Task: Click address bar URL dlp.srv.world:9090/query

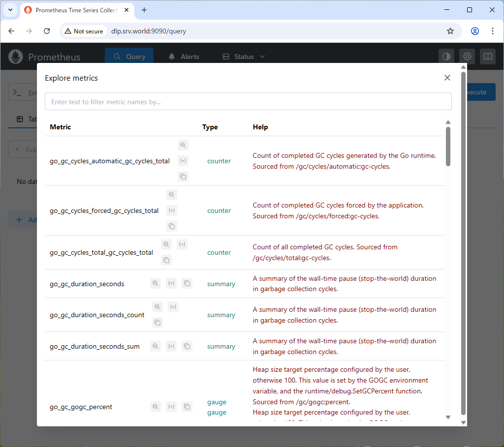Action: [149, 31]
